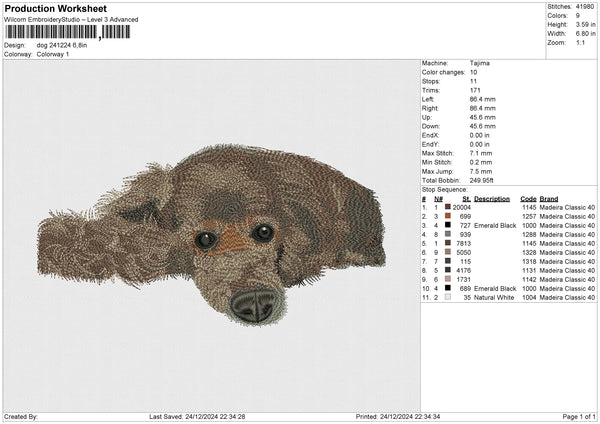Click Emerald Black description in stop 10

(496, 288)
